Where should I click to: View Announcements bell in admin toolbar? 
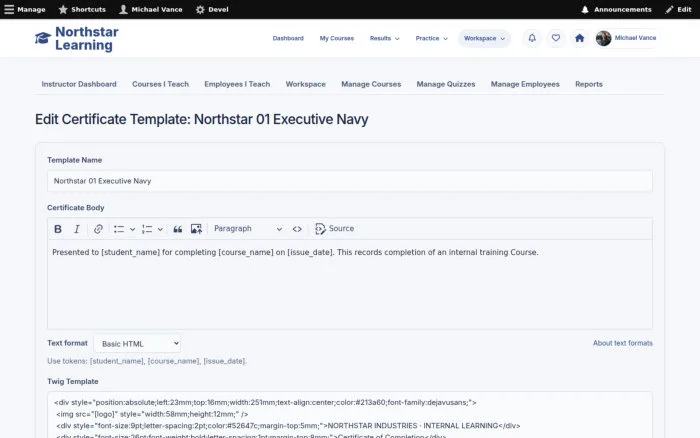[616, 9]
